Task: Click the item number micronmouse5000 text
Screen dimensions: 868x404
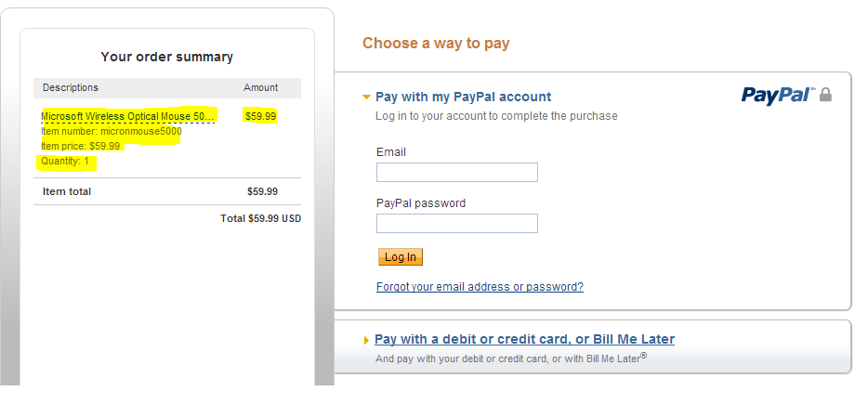Action: (112, 132)
